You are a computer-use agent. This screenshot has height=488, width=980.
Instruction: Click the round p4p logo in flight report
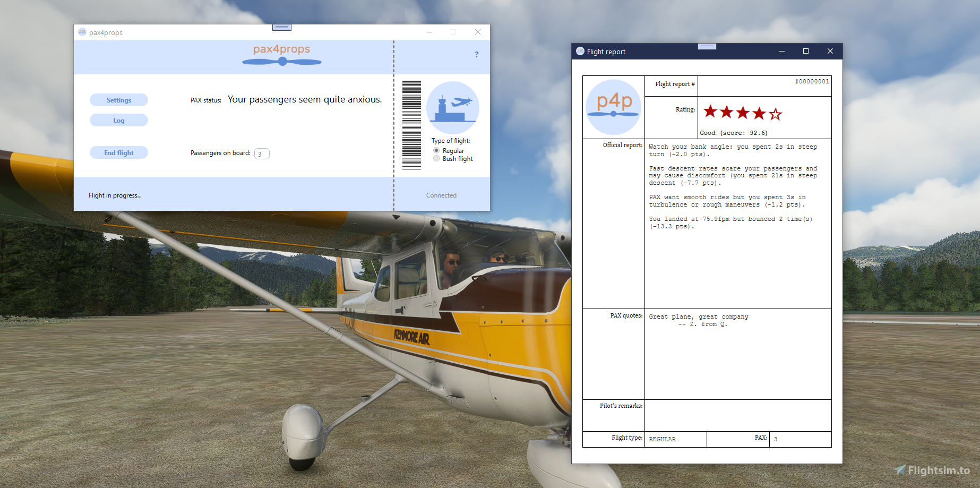(x=614, y=107)
